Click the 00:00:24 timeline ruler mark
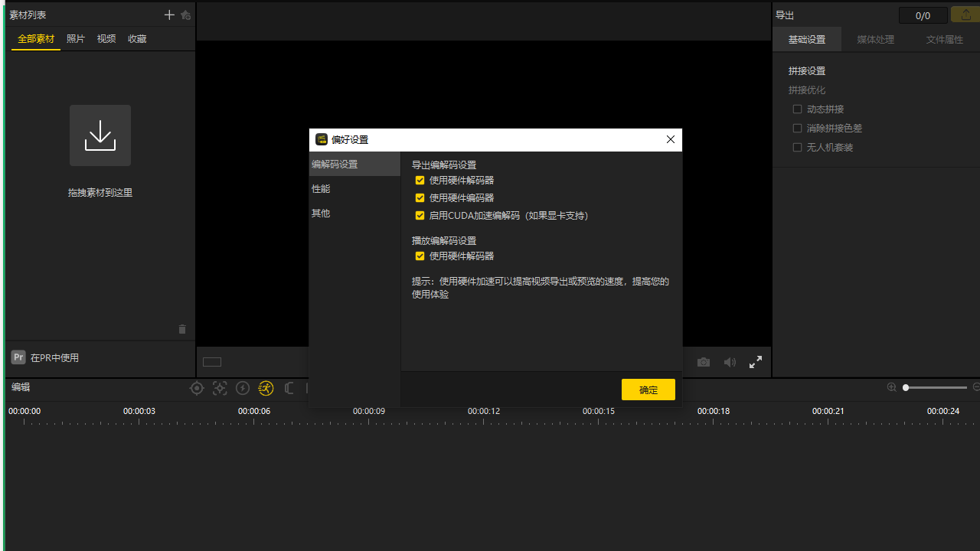980x551 pixels. 943,411
